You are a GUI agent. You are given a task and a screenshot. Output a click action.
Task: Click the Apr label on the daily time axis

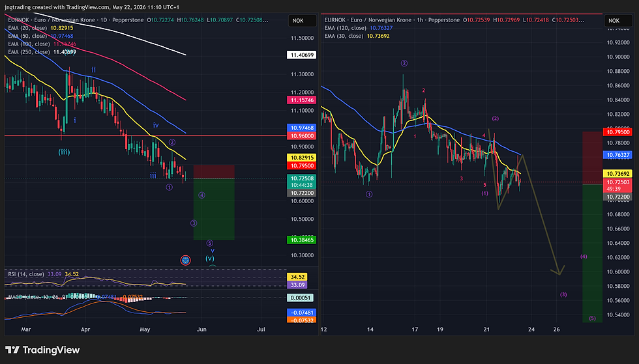click(x=85, y=329)
